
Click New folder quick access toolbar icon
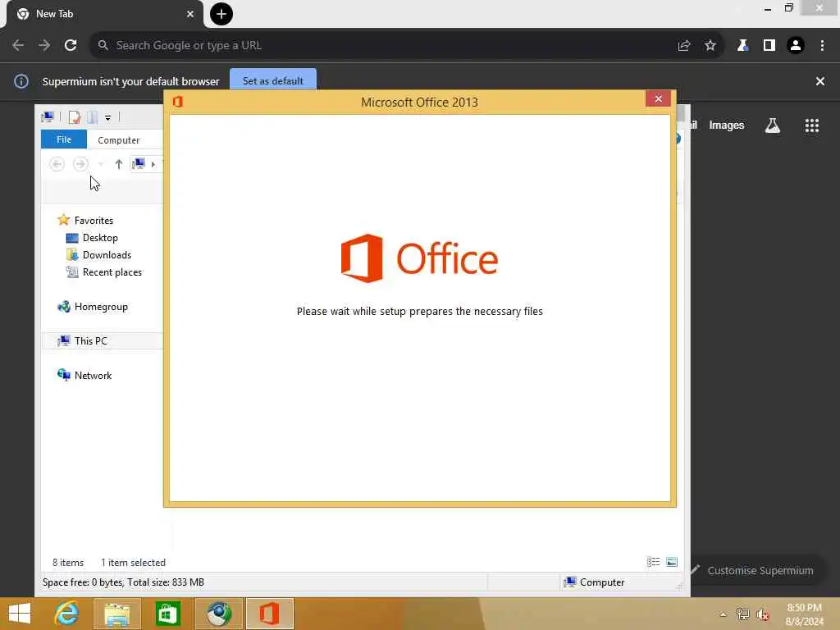click(93, 116)
